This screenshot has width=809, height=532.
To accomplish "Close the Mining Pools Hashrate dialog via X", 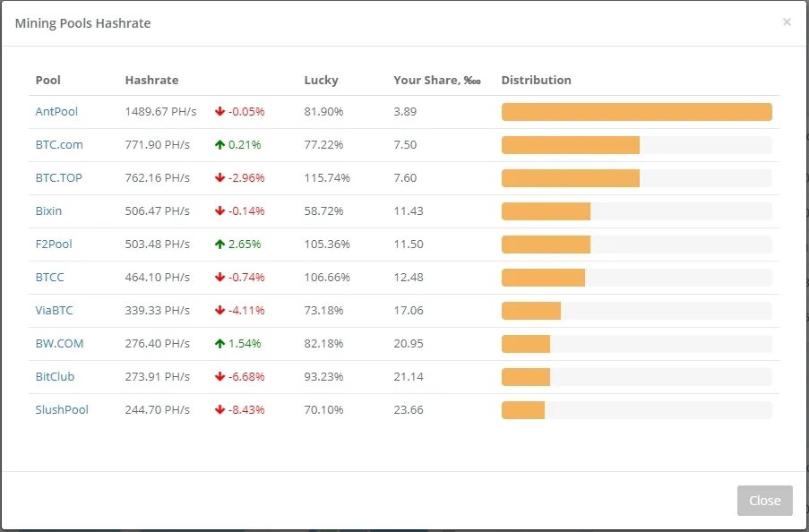I will click(x=787, y=22).
